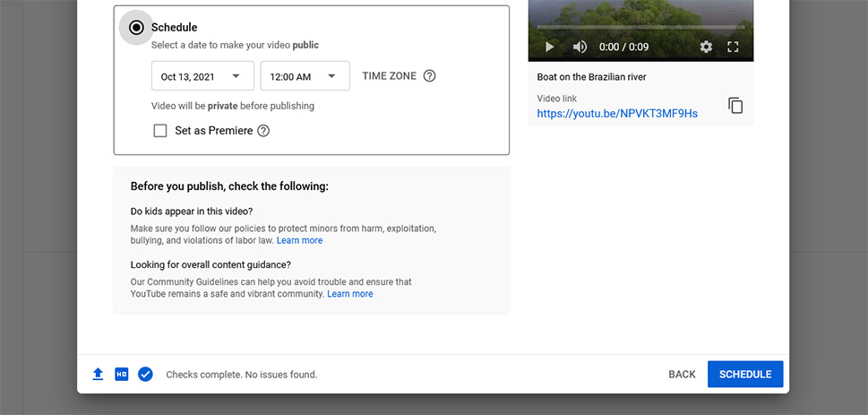Open help for Set as Premiere
Screen dimensions: 868x415
(x=263, y=131)
